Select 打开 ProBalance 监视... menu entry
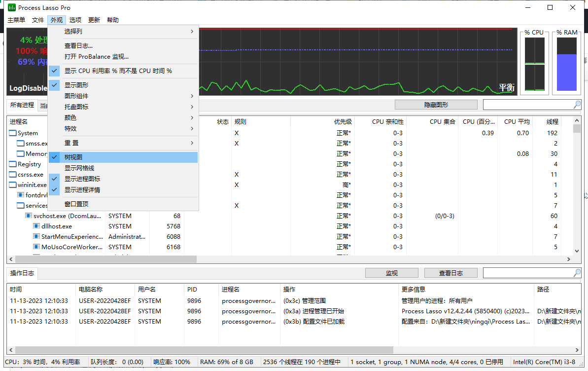Screen dimensions: 588x371 123,57
